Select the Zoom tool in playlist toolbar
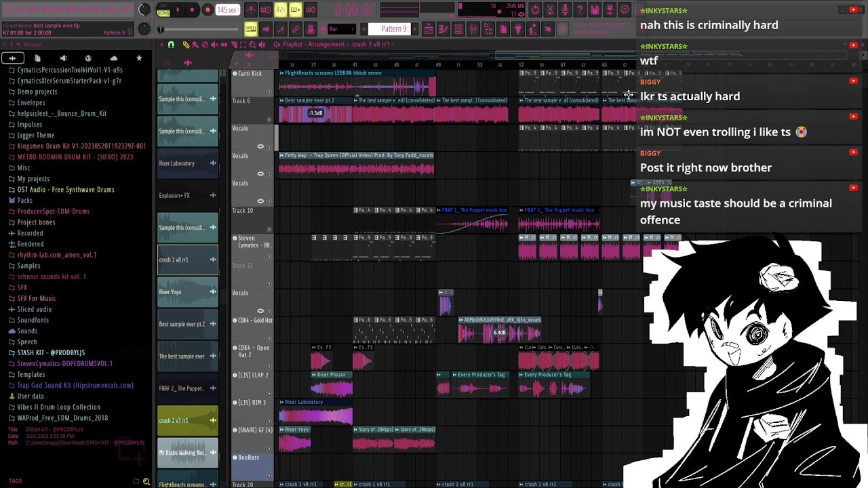This screenshot has height=488, width=868. point(252,45)
